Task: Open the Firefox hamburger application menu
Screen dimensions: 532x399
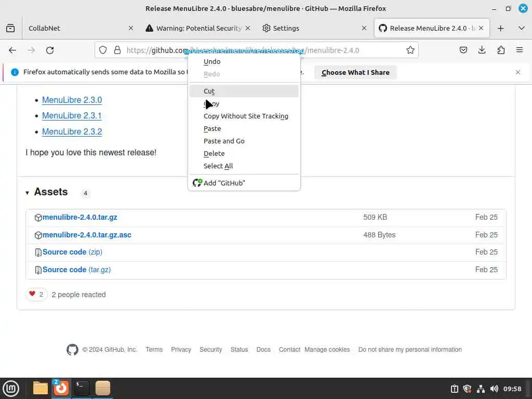Action: pyautogui.click(x=520, y=50)
